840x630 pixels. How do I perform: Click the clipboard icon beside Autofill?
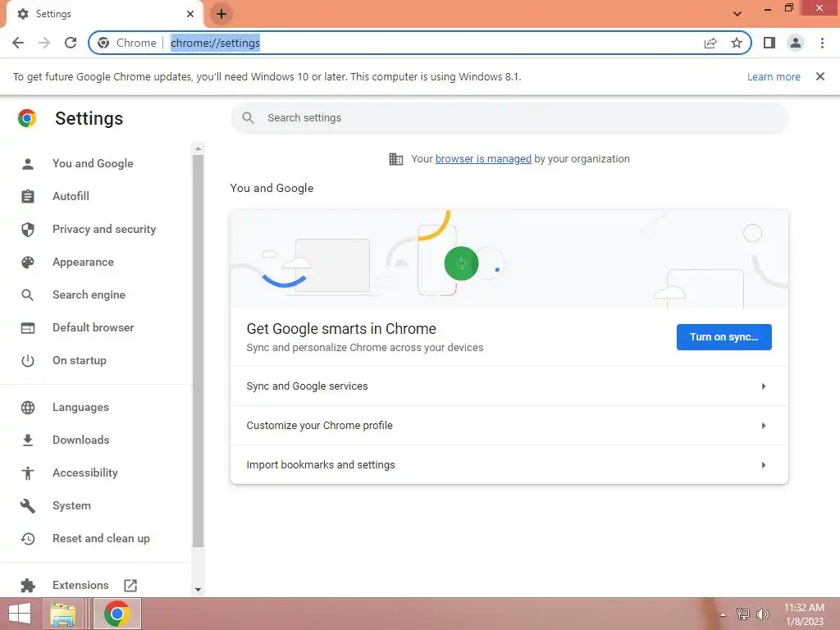(28, 197)
